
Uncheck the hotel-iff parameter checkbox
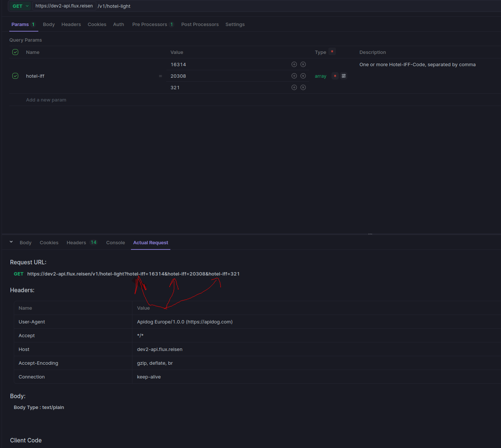(x=15, y=76)
